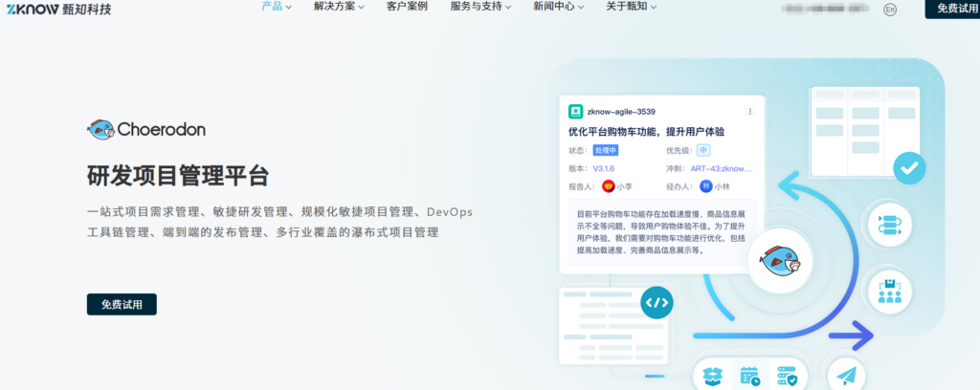Click the hero 免费试用 button
This screenshot has height=390, width=980.
coord(122,305)
